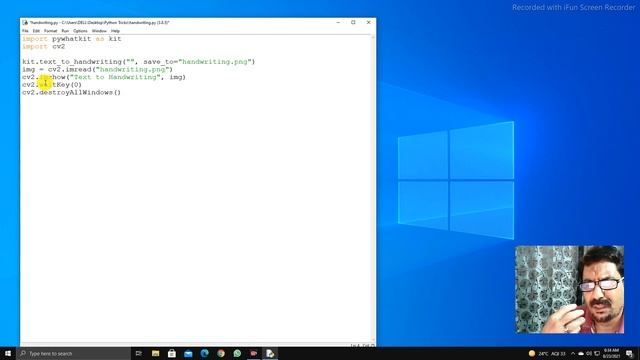Open the File menu in IDLE
Viewport: 640px width, 360px height.
25,31
